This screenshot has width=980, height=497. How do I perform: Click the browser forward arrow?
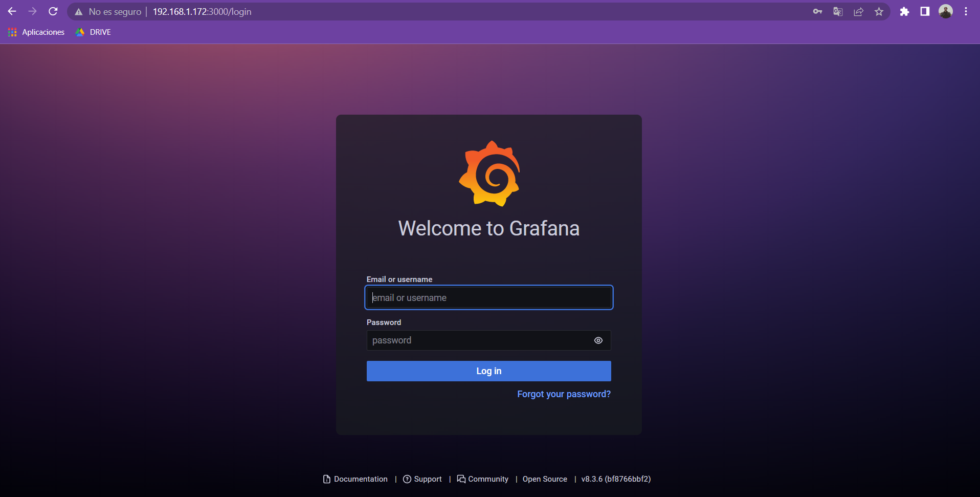[x=33, y=11]
